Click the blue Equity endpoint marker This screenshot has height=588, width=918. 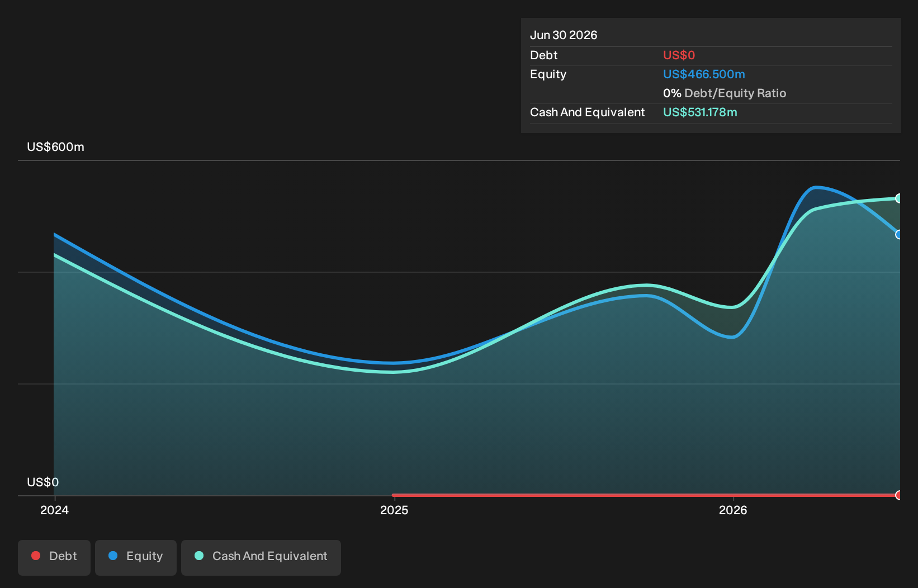point(899,234)
